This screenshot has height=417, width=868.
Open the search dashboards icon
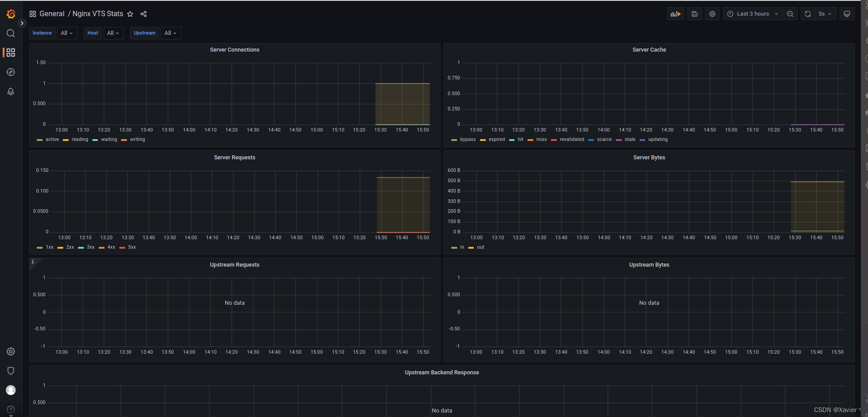pos(11,33)
